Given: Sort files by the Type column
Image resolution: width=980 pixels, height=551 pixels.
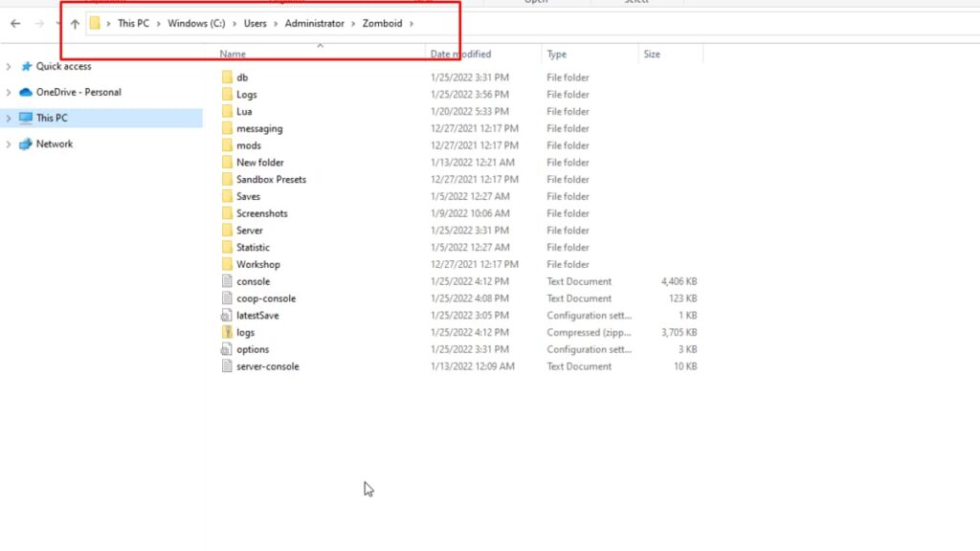Looking at the screenshot, I should pos(556,55).
